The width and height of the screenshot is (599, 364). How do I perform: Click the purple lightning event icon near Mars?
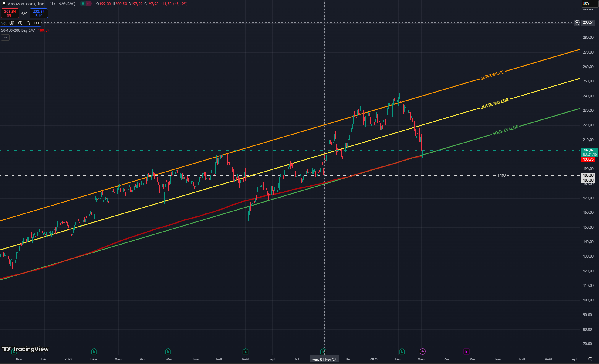422,351
